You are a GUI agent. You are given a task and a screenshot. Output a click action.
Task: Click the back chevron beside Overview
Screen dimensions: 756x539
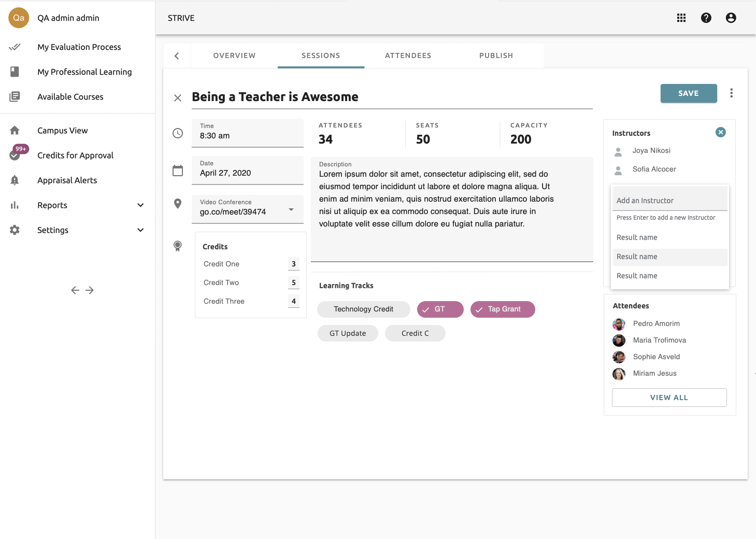click(x=177, y=56)
